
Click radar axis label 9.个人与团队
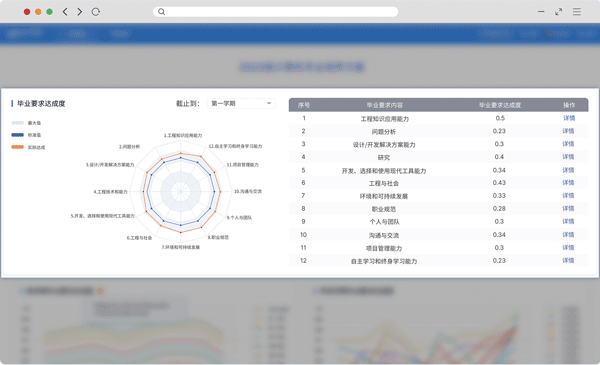[239, 218]
